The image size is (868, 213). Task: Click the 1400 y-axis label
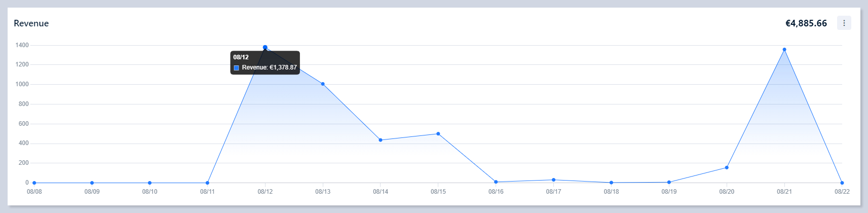pos(22,45)
